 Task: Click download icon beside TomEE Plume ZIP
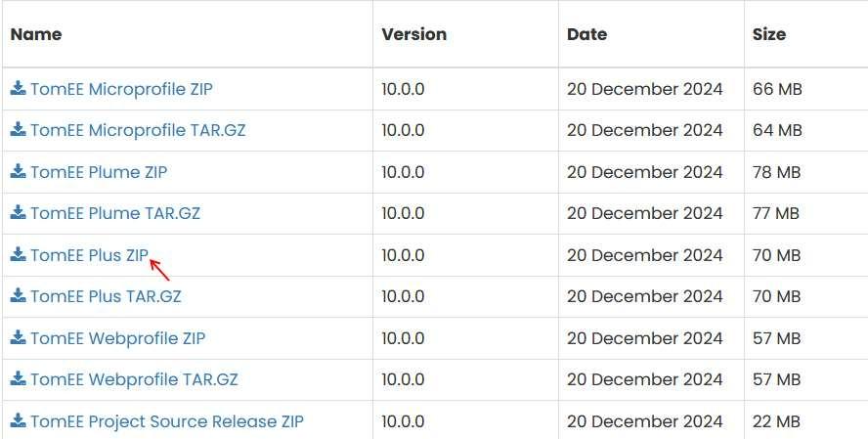point(19,171)
